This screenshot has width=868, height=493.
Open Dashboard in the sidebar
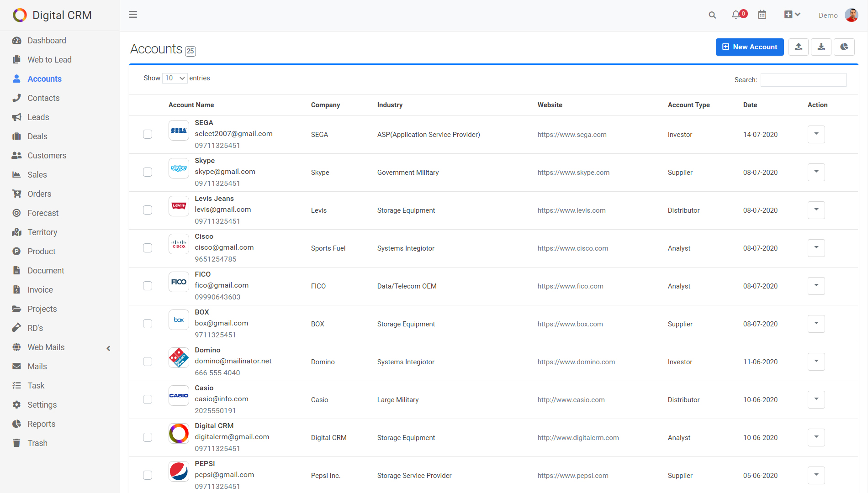click(x=47, y=41)
